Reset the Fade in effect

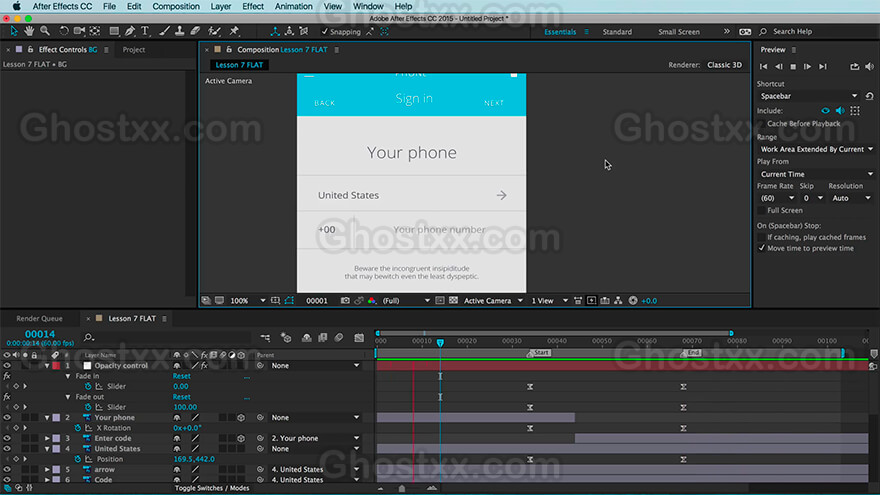(181, 376)
